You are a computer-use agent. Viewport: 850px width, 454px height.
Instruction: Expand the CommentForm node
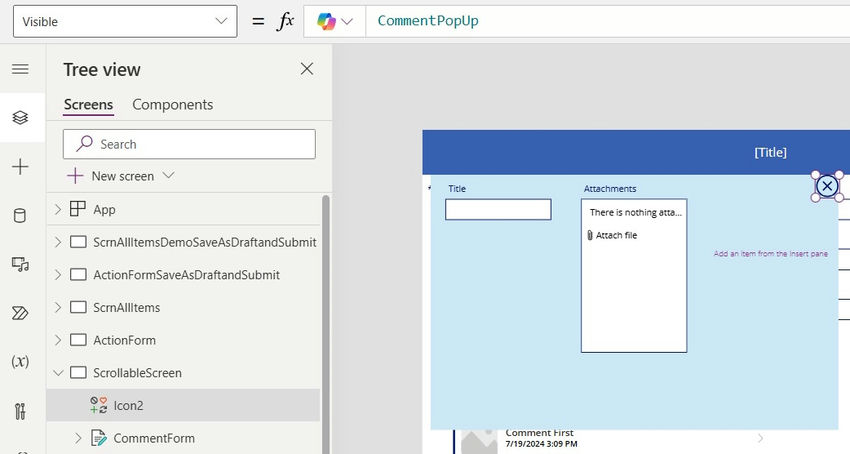click(x=78, y=438)
